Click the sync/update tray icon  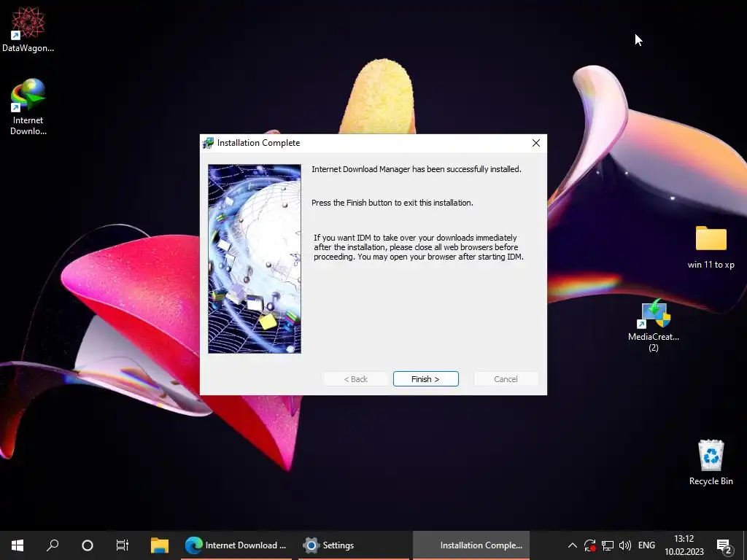589,545
